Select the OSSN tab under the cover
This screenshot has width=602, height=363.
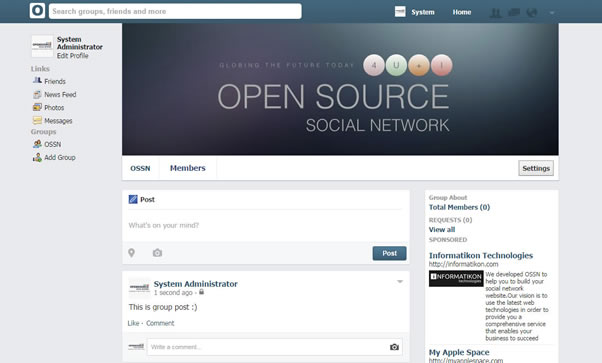pyautogui.click(x=140, y=168)
